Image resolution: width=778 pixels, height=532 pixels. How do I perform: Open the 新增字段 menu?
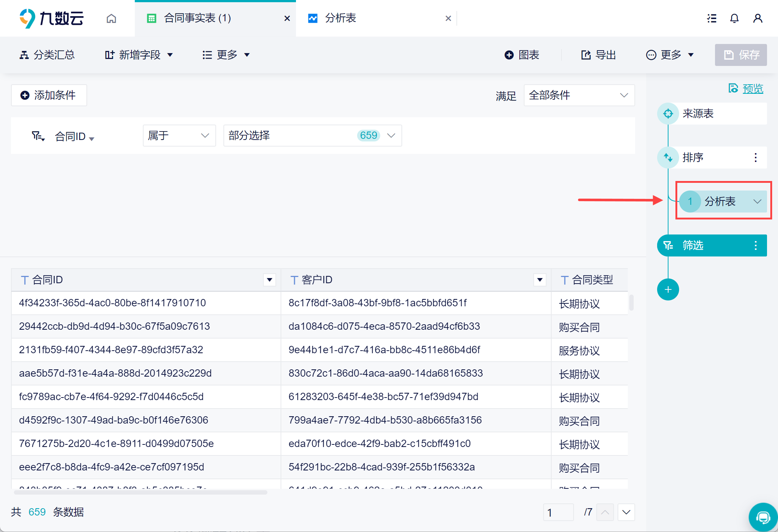click(x=139, y=55)
